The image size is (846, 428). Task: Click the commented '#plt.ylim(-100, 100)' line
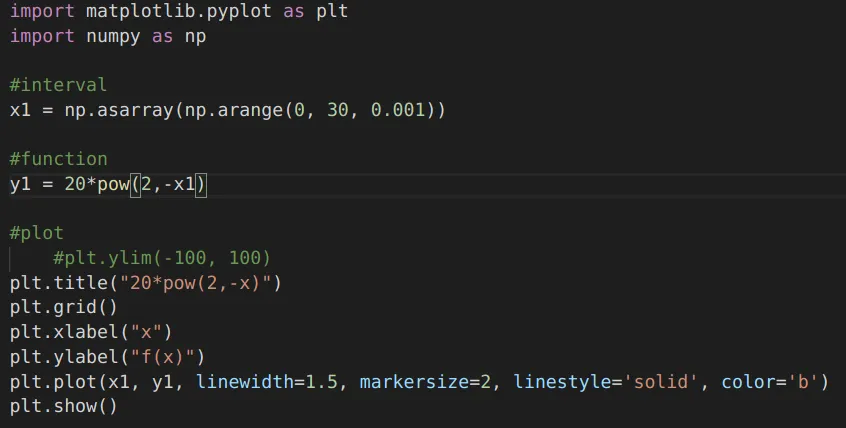162,258
